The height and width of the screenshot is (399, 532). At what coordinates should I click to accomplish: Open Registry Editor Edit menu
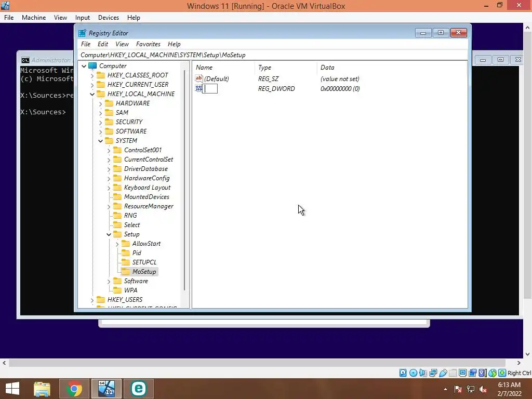[x=103, y=44]
